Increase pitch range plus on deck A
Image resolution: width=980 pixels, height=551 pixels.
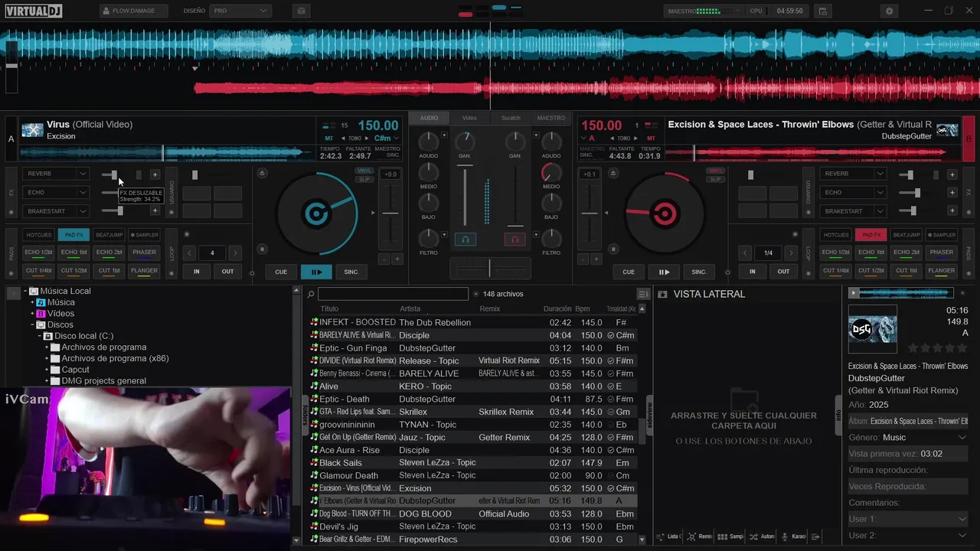coord(397,259)
